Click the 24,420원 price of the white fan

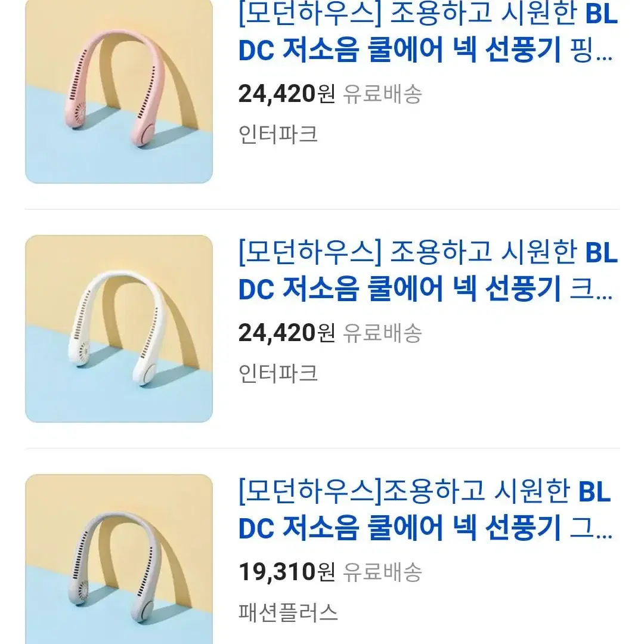tap(287, 333)
